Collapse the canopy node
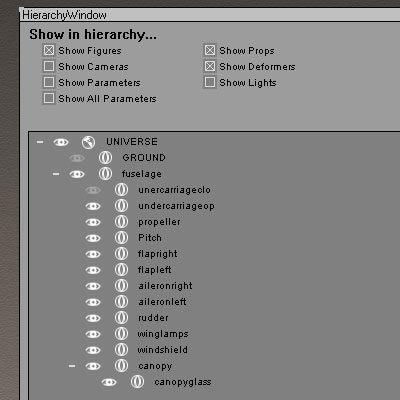This screenshot has height=400, width=400. point(72,366)
